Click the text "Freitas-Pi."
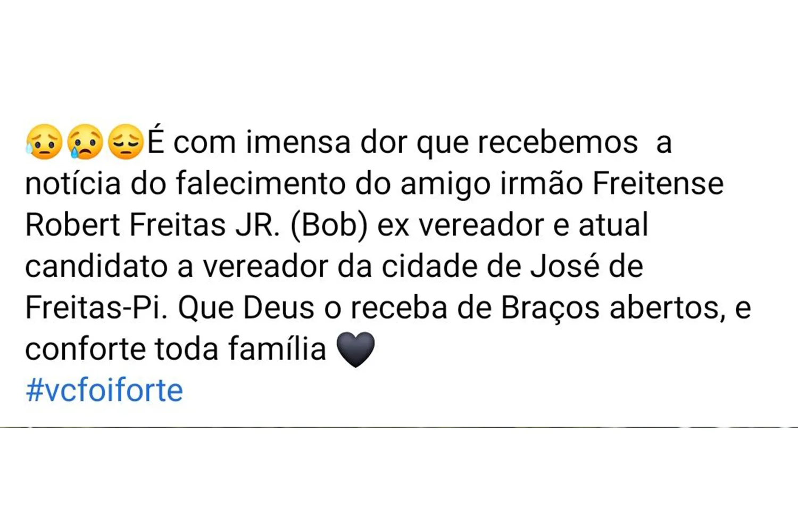This screenshot has width=798, height=532. (x=96, y=307)
